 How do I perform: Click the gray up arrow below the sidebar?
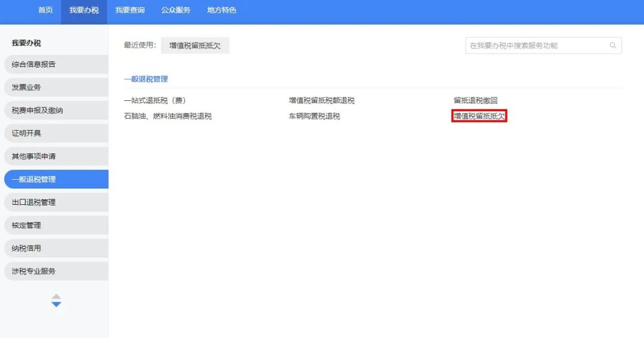(56, 296)
